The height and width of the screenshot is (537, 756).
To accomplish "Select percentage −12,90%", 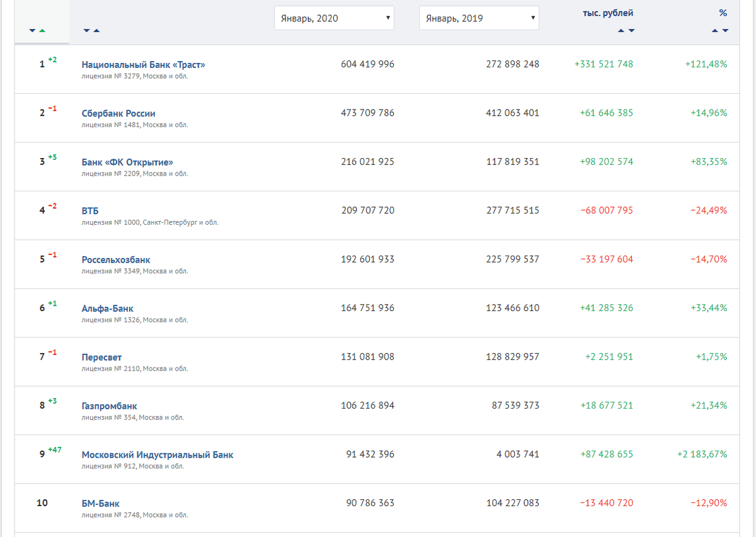I will click(709, 504).
